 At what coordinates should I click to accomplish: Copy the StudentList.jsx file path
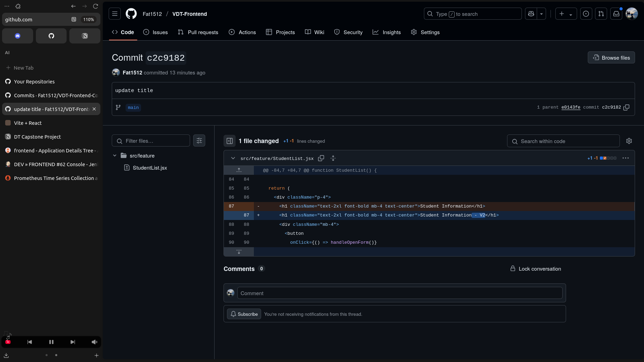click(x=321, y=158)
